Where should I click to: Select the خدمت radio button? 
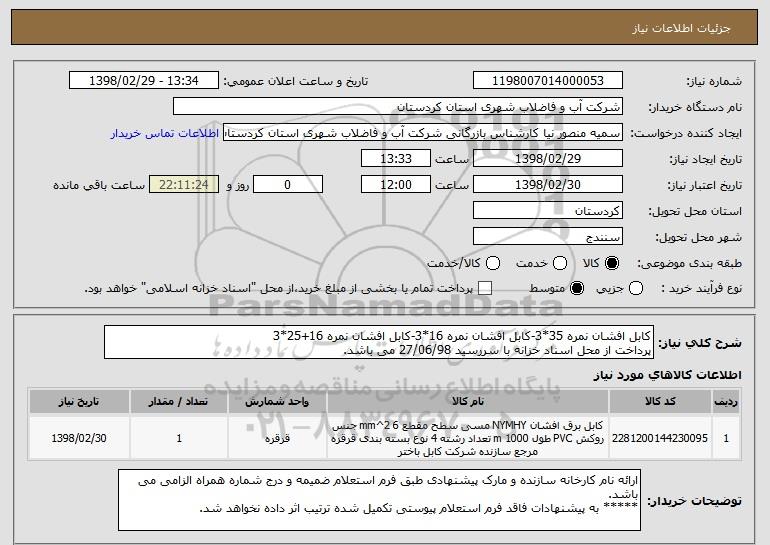click(560, 263)
